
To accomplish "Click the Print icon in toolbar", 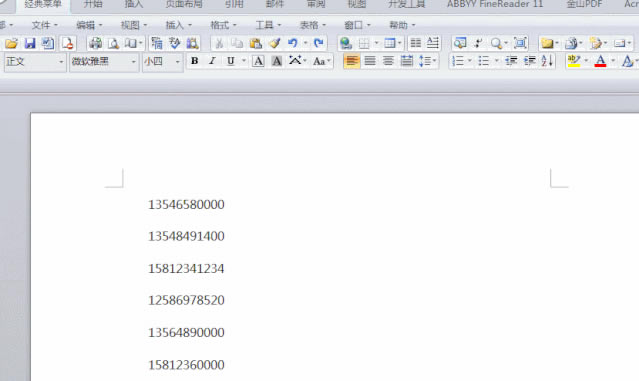I will (95, 43).
